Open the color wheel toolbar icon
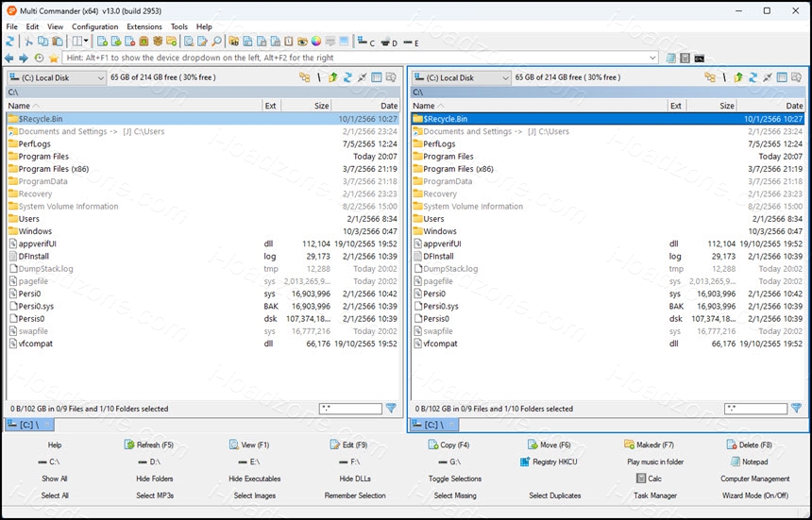Viewport: 812px width, 520px height. click(316, 42)
